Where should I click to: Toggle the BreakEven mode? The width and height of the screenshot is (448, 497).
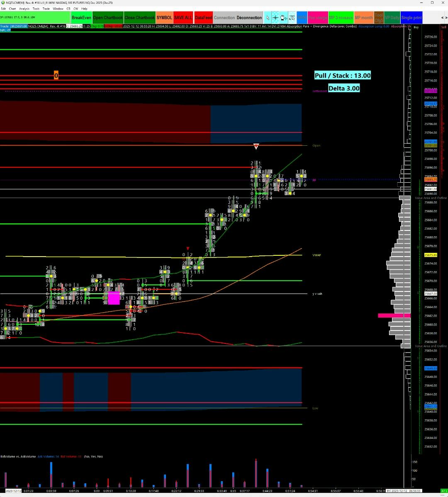81,17
